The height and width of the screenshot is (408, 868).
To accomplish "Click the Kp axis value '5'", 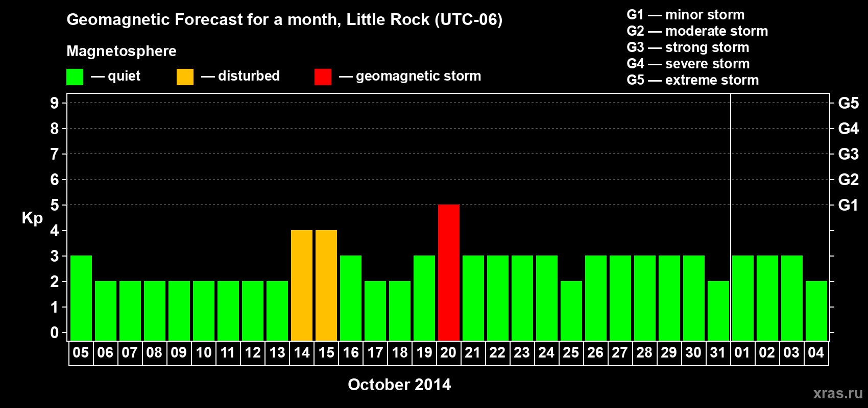I will click(x=55, y=205).
